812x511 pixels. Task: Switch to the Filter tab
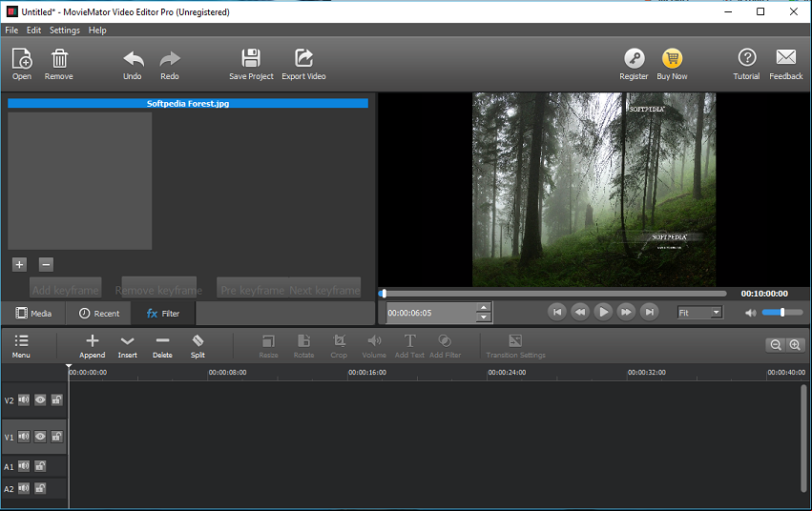pos(163,314)
